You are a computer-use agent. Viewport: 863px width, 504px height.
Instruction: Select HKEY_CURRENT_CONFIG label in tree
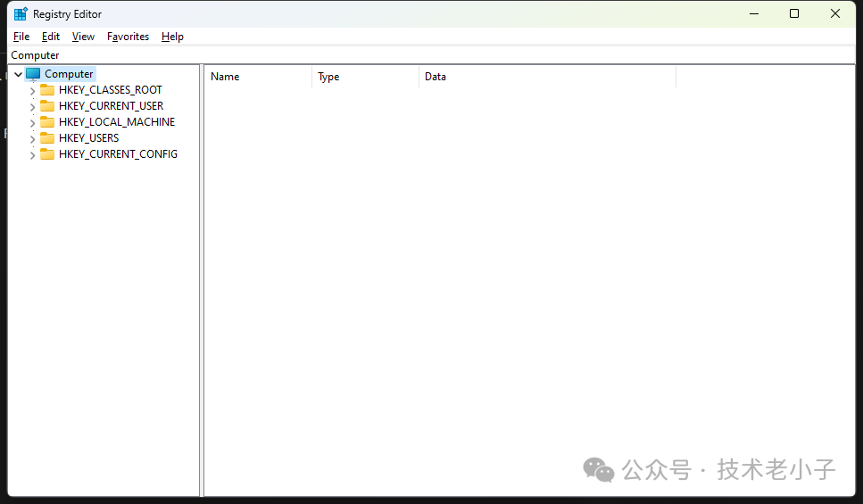tap(119, 154)
